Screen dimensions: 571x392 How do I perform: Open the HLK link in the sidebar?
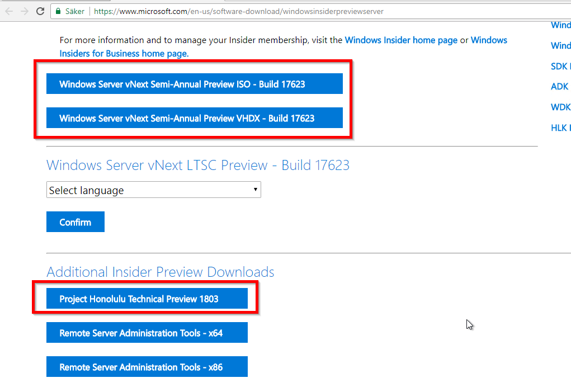(560, 127)
